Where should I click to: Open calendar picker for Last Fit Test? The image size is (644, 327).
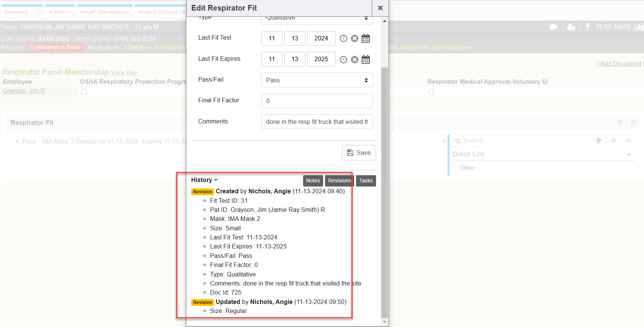click(365, 39)
